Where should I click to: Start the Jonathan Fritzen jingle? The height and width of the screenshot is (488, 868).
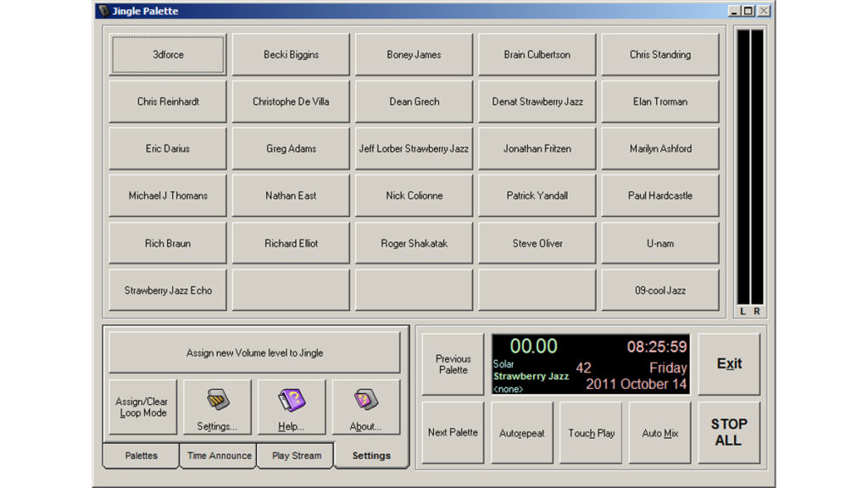click(537, 148)
